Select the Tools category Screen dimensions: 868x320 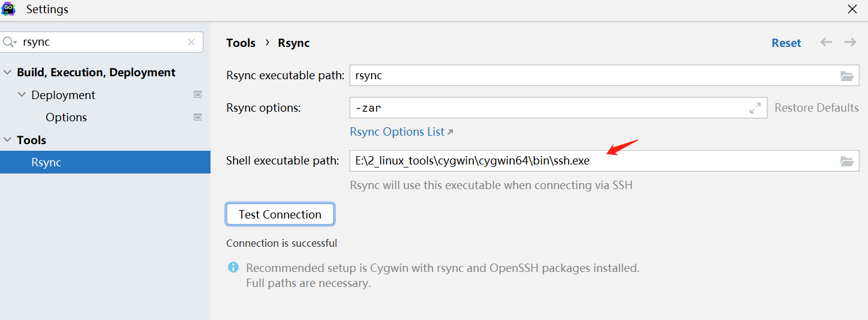click(31, 140)
